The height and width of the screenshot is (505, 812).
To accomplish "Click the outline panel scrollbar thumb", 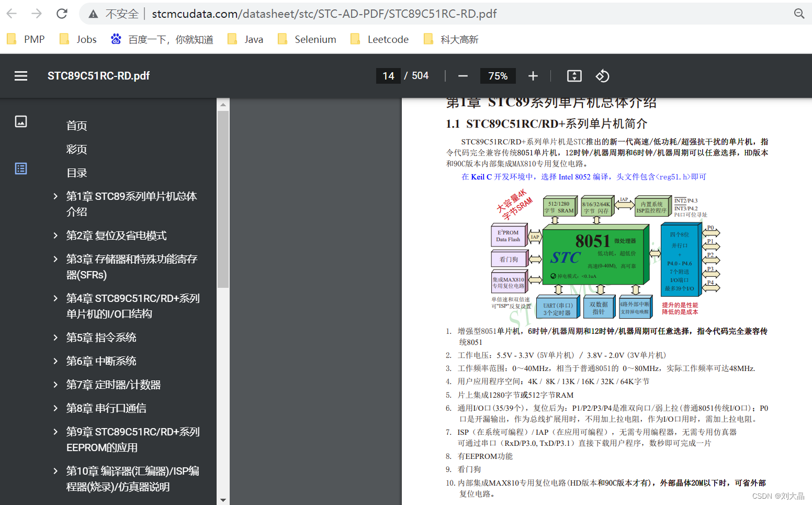I will tap(223, 199).
